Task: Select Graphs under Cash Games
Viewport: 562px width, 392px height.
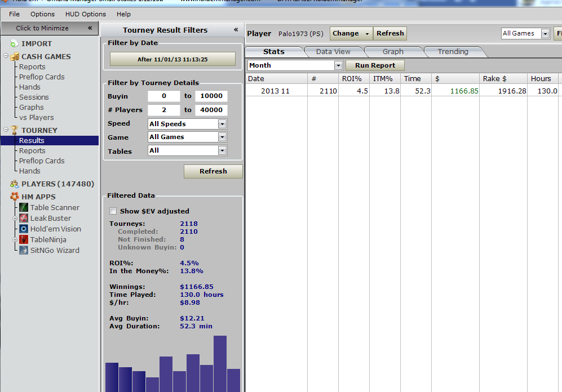Action: (32, 108)
